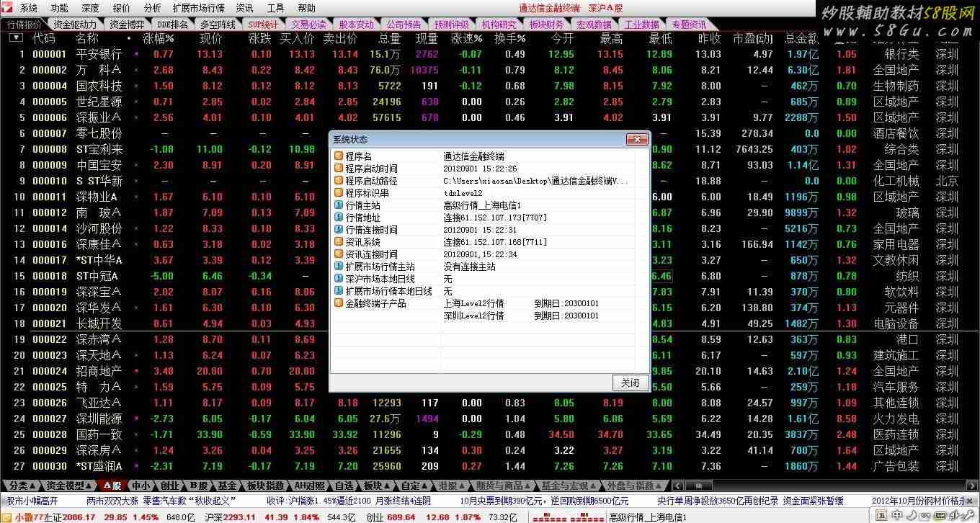Switch to the 资金驱动力 tab
This screenshot has height=523, width=980.
point(75,24)
